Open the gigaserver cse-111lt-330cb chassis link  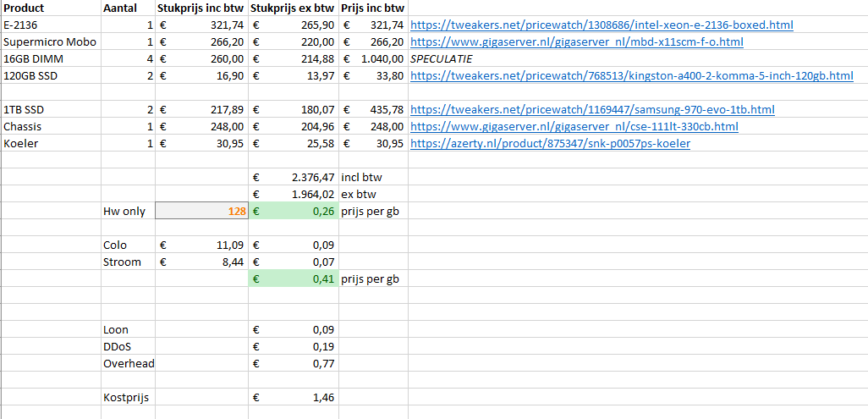(574, 127)
